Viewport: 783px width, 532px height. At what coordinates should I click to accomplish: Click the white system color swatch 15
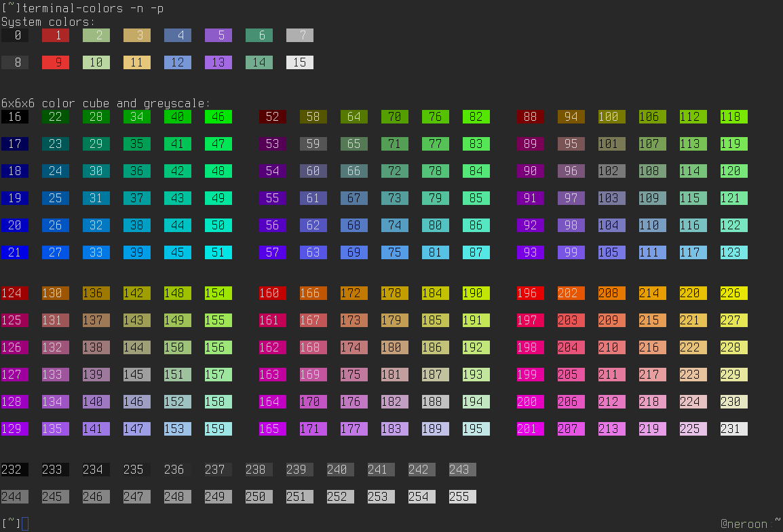pos(299,62)
